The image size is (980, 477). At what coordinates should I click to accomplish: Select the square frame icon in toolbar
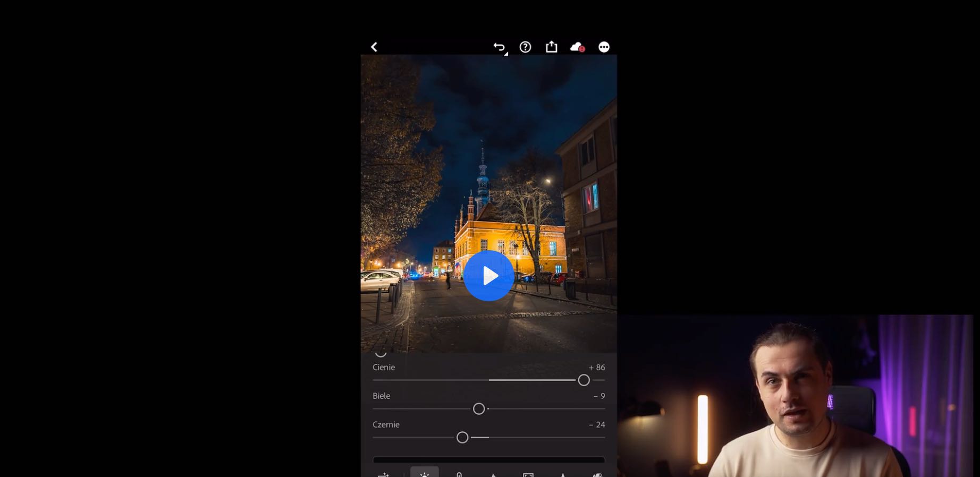pos(528,474)
